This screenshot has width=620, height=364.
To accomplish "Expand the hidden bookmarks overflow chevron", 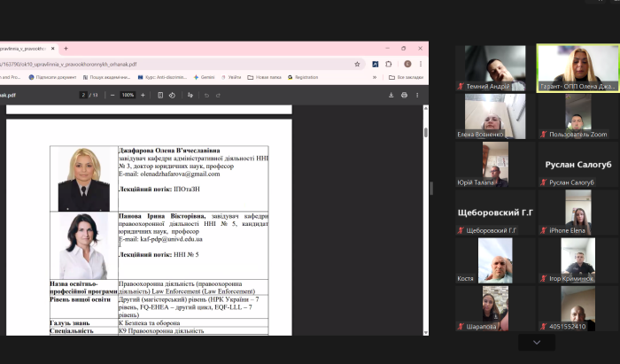I will pyautogui.click(x=375, y=77).
